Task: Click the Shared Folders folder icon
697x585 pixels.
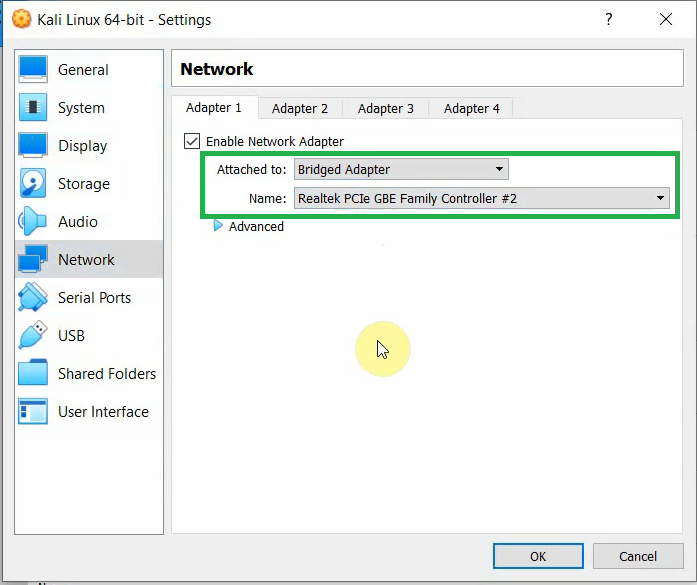Action: click(32, 373)
